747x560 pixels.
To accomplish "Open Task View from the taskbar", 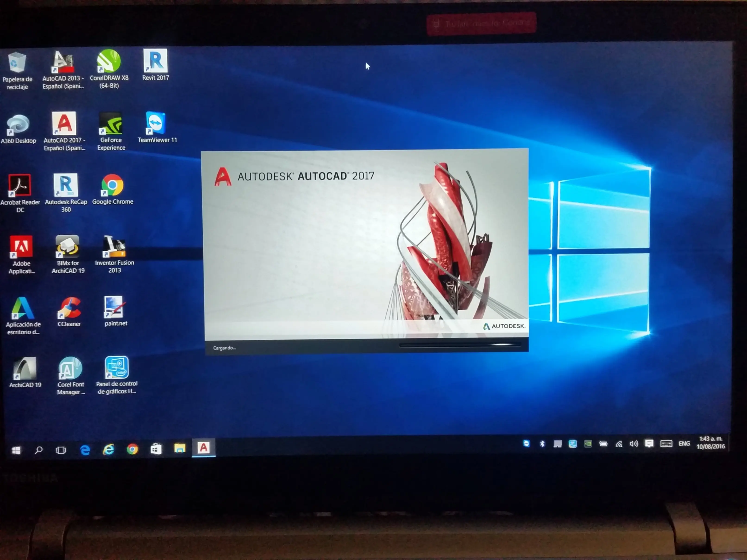I will pyautogui.click(x=61, y=450).
